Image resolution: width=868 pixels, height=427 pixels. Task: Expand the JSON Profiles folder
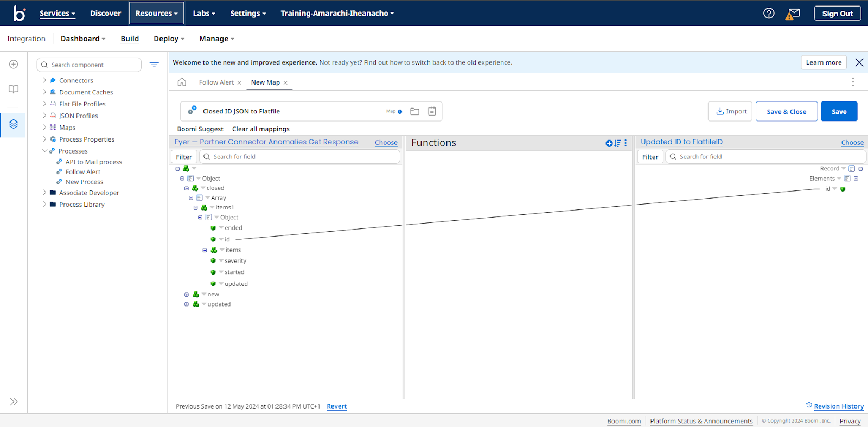point(44,116)
